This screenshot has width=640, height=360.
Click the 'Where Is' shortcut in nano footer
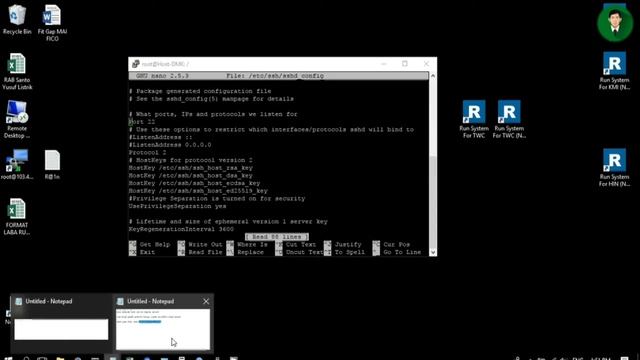[247, 244]
